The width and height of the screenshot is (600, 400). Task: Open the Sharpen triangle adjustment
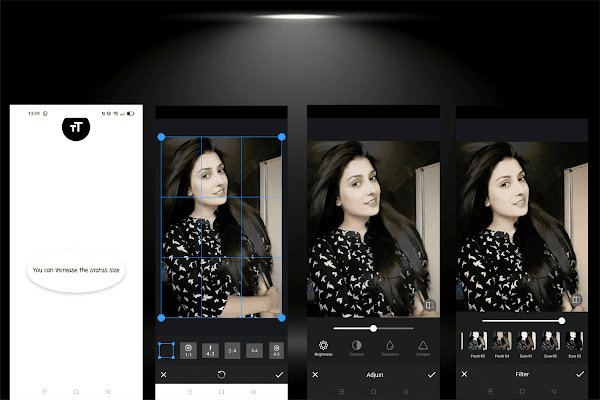click(423, 348)
